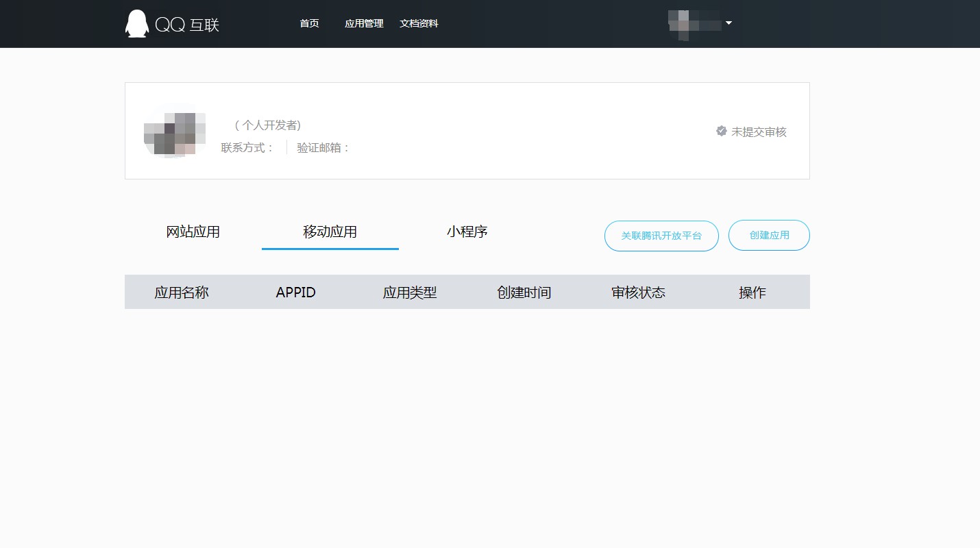
Task: Click the 应用类型 column header
Action: coord(410,292)
